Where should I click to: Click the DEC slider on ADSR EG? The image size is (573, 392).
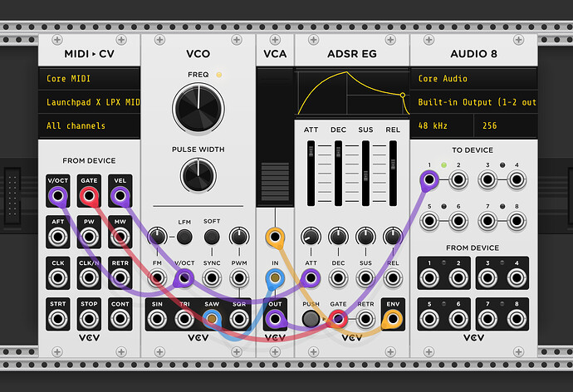tap(338, 174)
